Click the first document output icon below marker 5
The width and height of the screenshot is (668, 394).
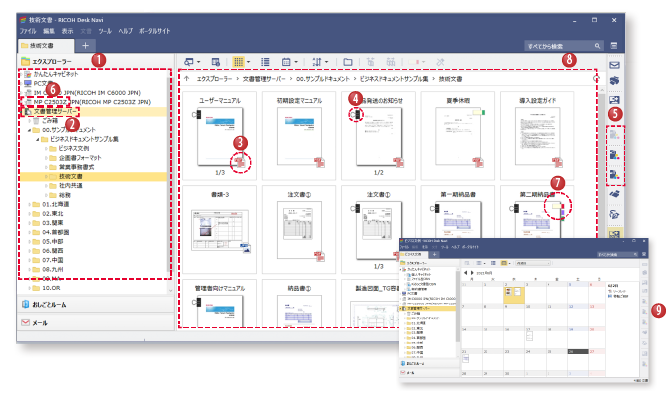614,135
